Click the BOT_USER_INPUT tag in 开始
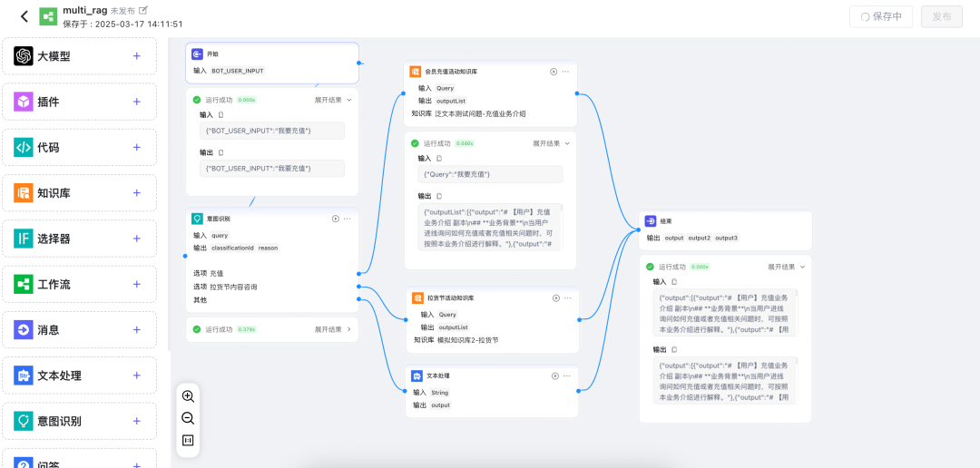 pyautogui.click(x=238, y=72)
